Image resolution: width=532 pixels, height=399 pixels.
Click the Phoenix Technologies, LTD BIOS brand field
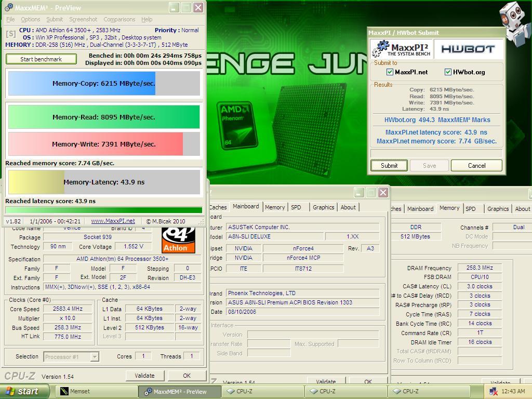point(302,293)
